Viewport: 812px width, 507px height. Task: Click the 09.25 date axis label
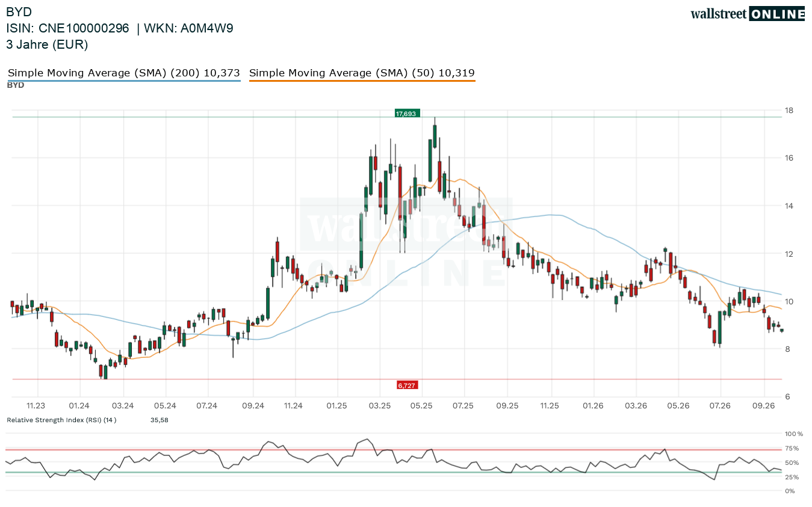point(507,406)
